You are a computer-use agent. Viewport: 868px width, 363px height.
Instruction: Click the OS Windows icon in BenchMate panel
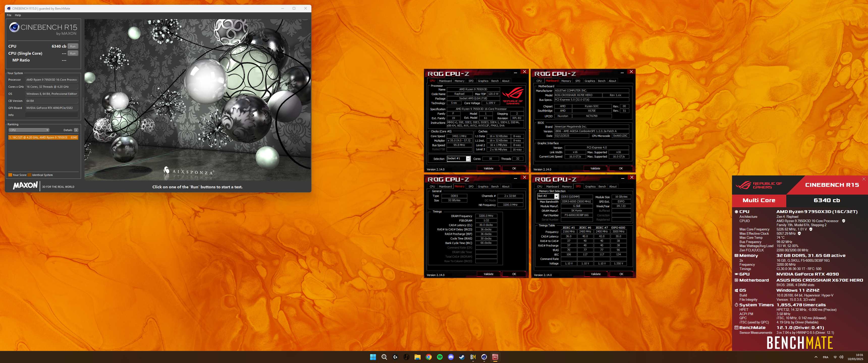[x=736, y=290]
